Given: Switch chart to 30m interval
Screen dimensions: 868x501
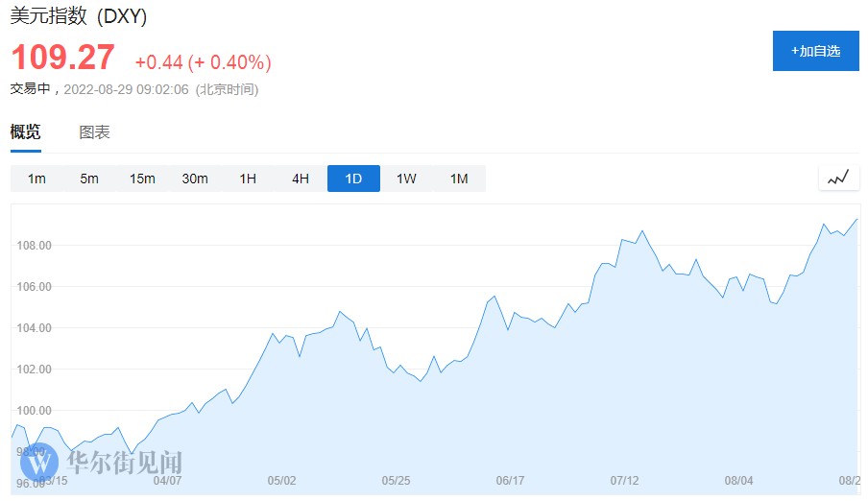Looking at the screenshot, I should coord(195,179).
